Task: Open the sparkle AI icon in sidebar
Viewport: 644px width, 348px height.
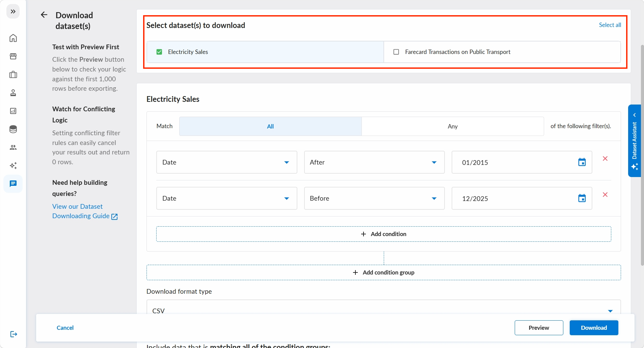Action: (x=13, y=165)
